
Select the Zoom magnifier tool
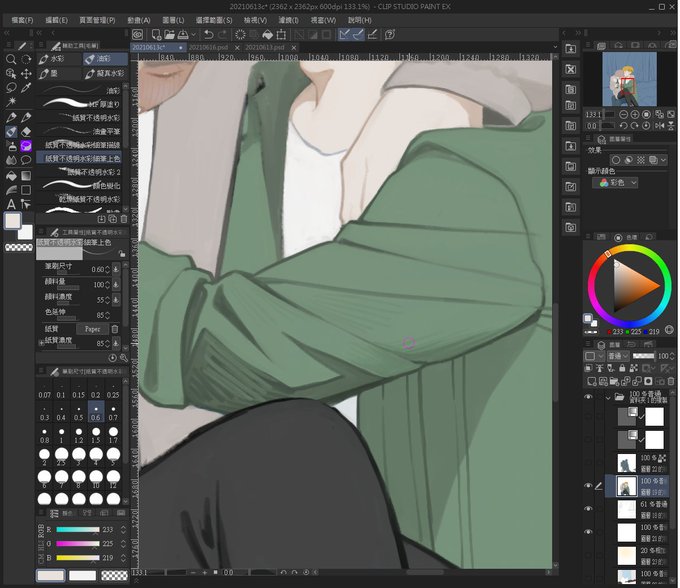coord(11,59)
